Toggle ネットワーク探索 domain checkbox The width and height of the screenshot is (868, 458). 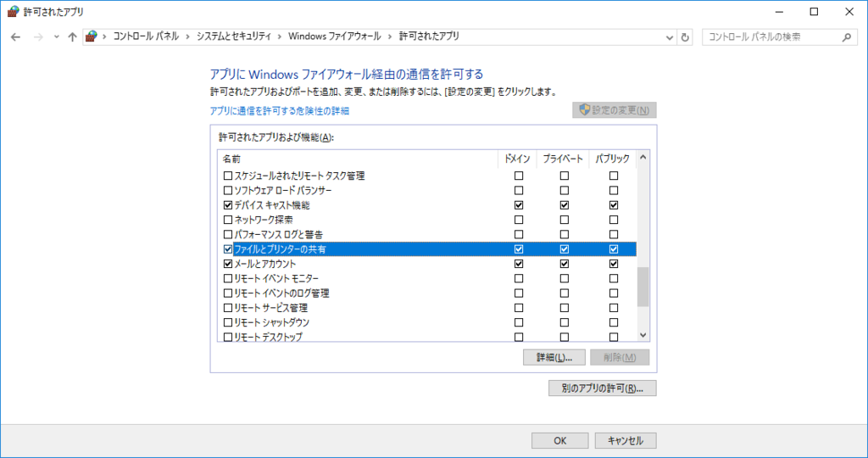519,220
